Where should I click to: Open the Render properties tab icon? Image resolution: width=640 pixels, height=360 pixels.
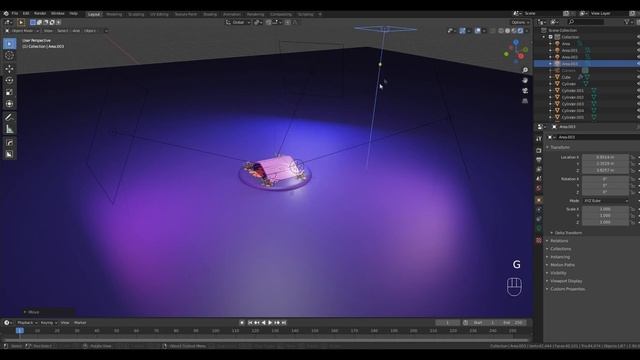pyautogui.click(x=539, y=151)
